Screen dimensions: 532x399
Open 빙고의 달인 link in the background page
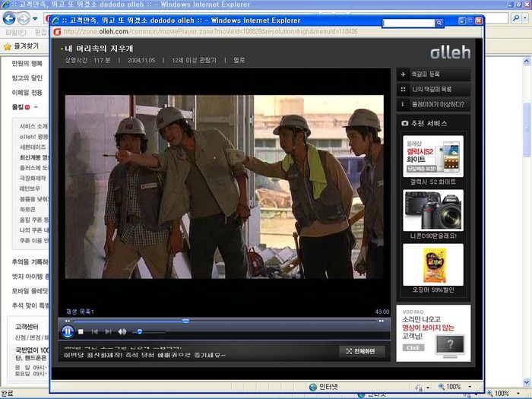pyautogui.click(x=27, y=78)
